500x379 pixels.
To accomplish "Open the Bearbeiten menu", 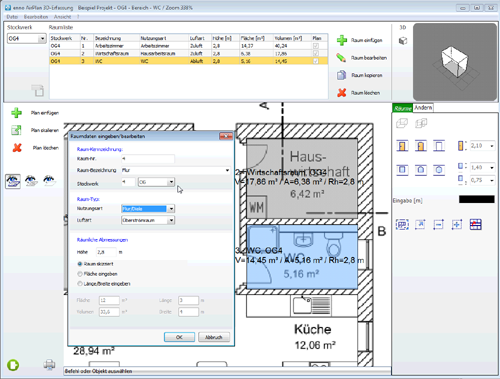I will [36, 17].
